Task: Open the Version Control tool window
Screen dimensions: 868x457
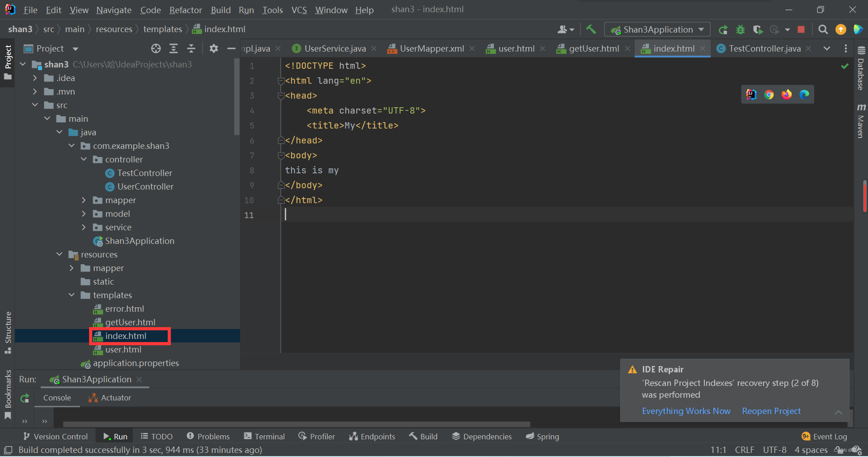Action: tap(56, 436)
